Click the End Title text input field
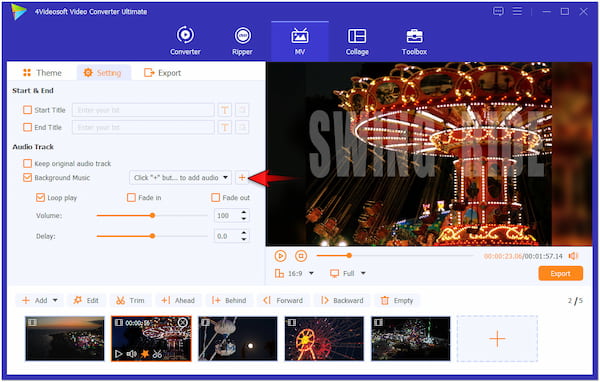Screen dimensions: 600x382 point(143,127)
